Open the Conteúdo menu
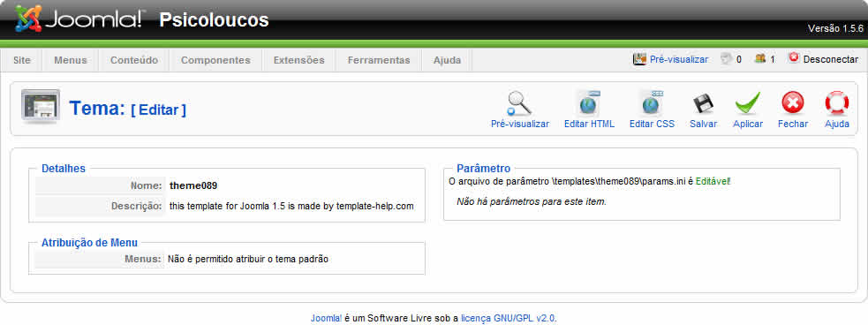868x325 pixels. tap(134, 60)
